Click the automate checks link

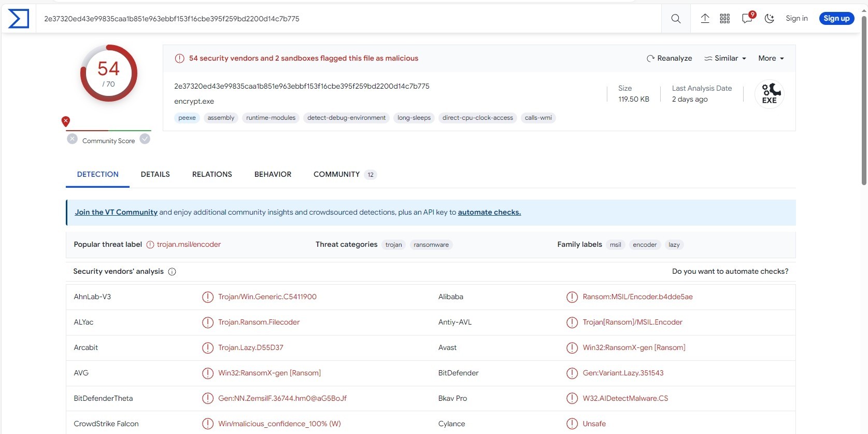coord(489,212)
